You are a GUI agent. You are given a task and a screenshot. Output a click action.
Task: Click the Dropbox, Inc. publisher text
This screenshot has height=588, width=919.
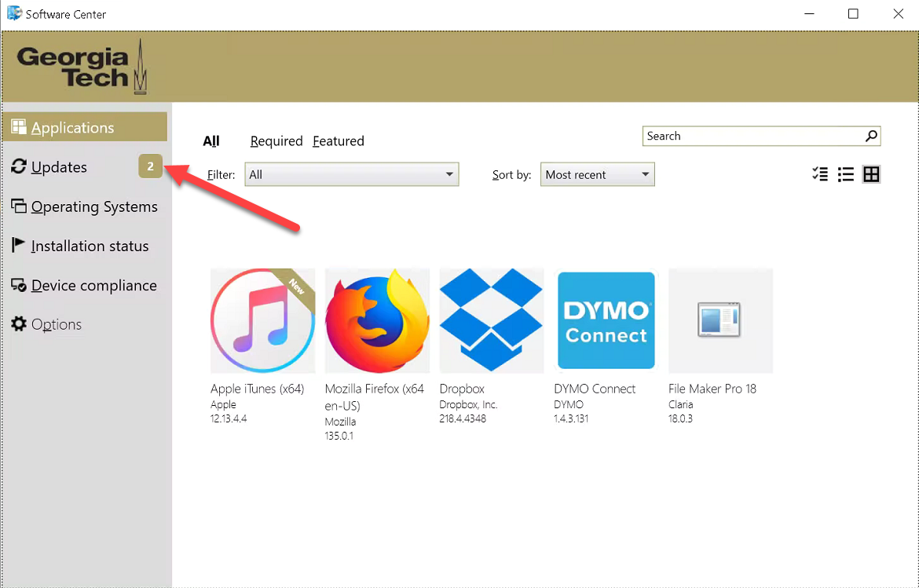tap(468, 404)
